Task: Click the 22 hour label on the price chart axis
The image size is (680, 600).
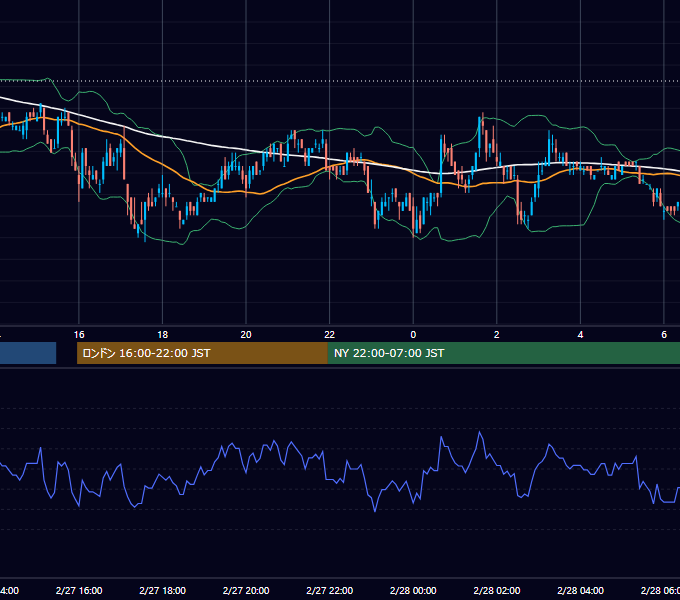Action: point(330,334)
